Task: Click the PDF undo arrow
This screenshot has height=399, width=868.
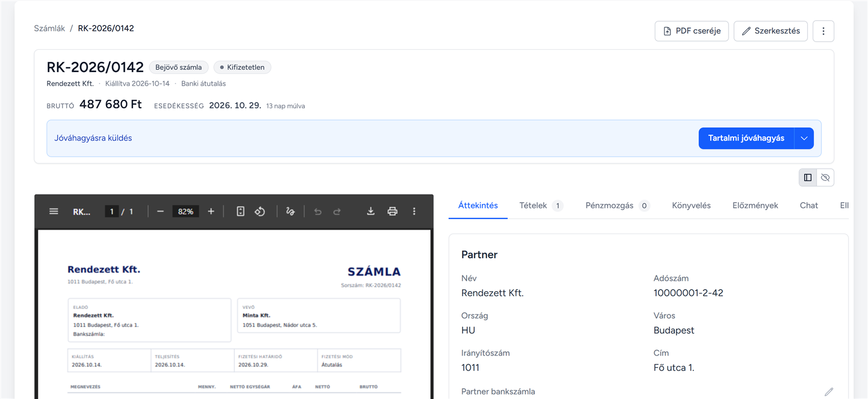Action: coord(318,211)
